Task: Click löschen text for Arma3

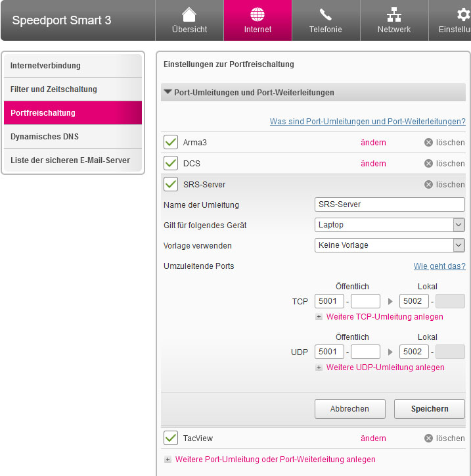Action: [x=450, y=143]
